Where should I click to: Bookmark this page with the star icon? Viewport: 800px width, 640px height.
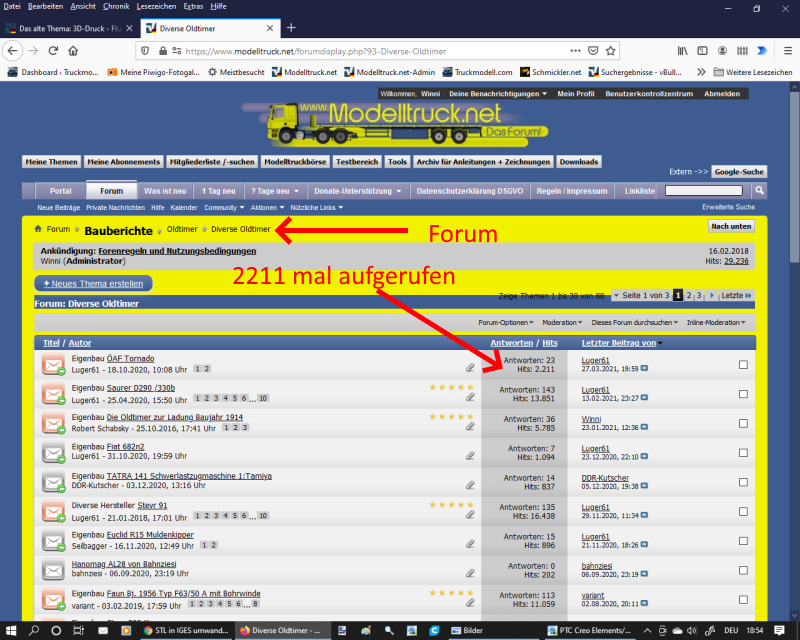(x=611, y=51)
